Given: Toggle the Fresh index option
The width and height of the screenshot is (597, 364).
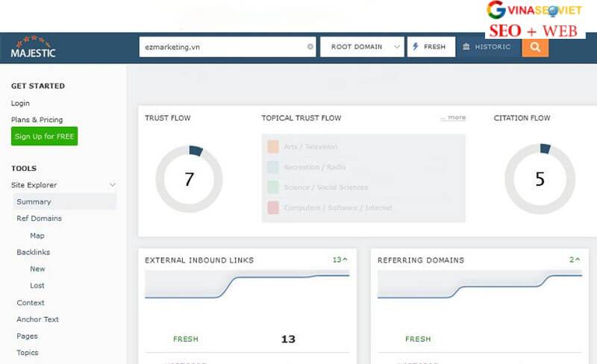Looking at the screenshot, I should (x=431, y=47).
